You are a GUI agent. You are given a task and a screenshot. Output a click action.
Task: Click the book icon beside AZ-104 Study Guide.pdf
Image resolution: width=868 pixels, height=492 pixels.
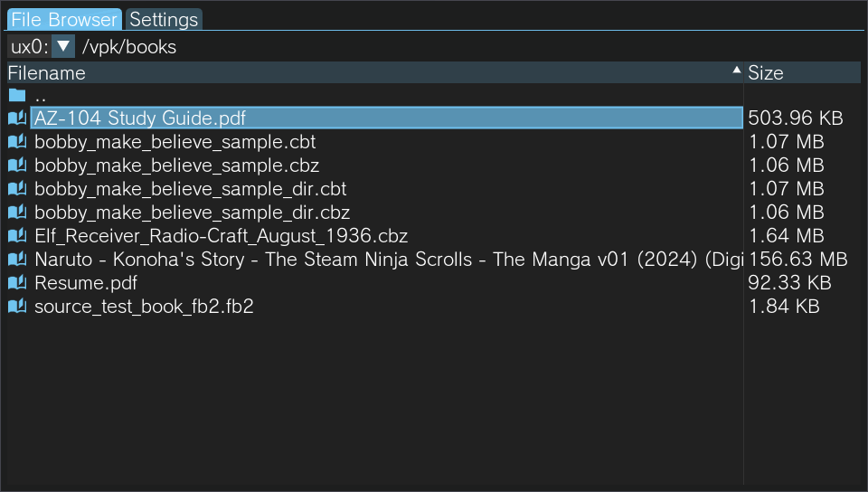17,118
